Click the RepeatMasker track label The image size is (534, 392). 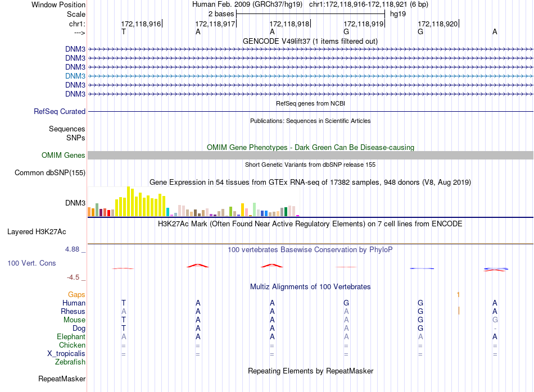pos(62,379)
